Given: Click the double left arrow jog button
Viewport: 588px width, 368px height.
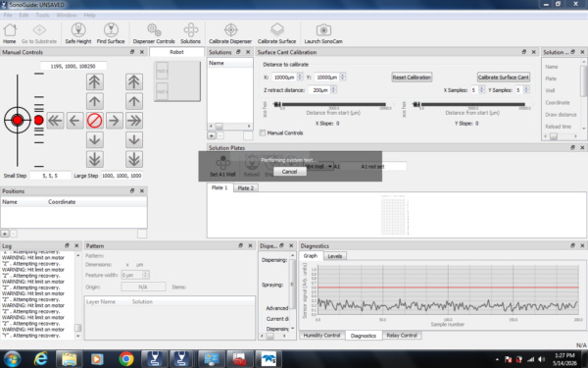Looking at the screenshot, I should [x=56, y=121].
